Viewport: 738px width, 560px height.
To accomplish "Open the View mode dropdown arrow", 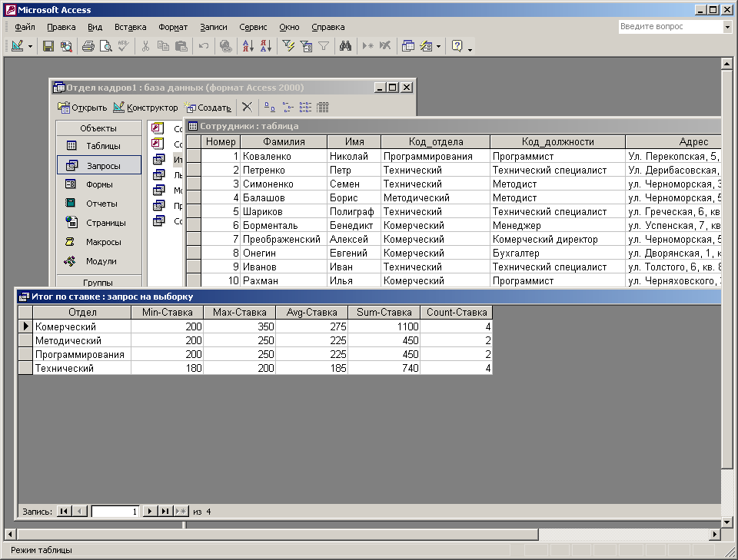I will (30, 46).
